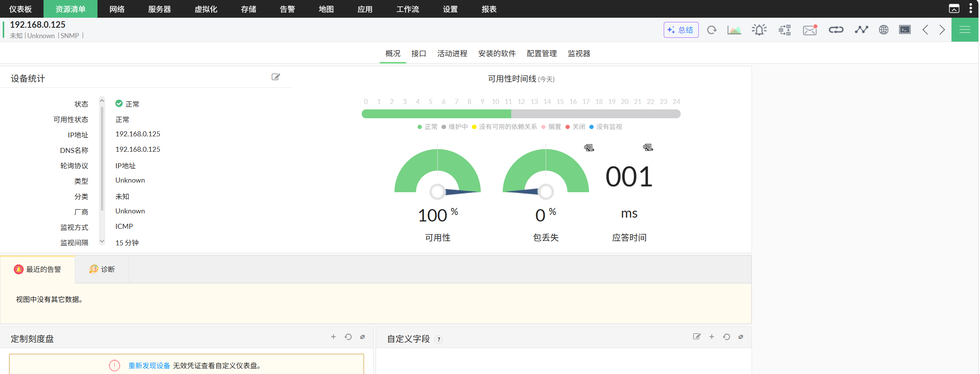Click the 关闭 red legend entry
Screen dimensions: 980x374
pos(575,127)
